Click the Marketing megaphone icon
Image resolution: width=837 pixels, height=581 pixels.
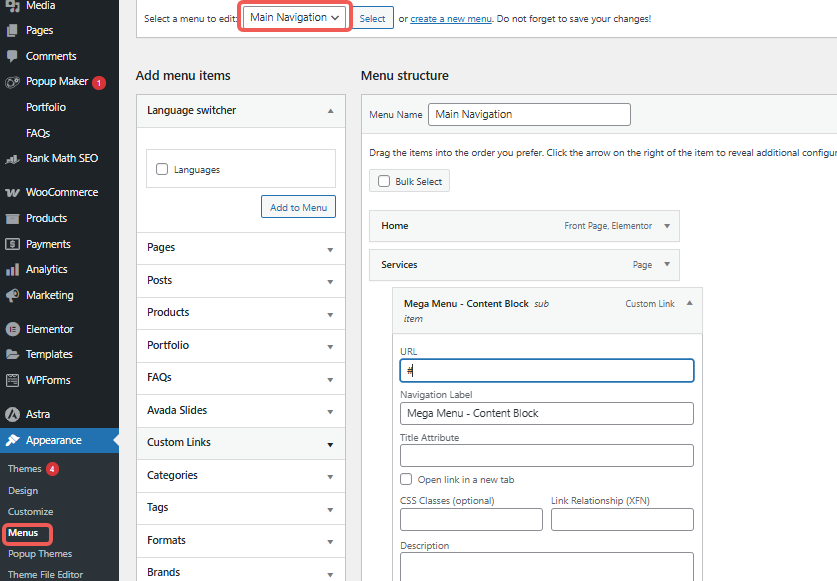[12, 295]
